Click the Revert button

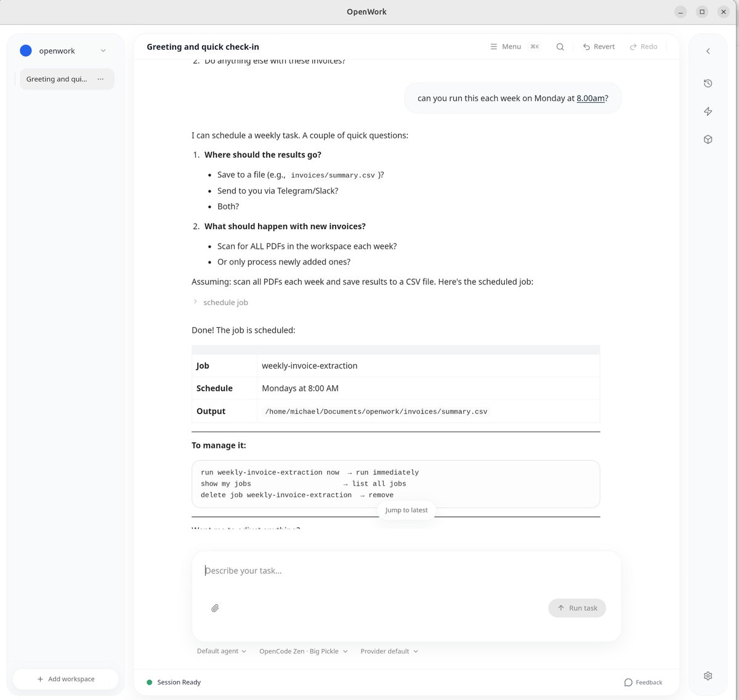coord(599,47)
